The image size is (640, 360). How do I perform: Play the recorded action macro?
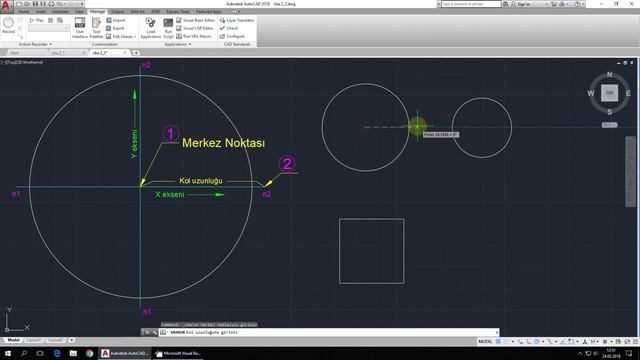point(36,20)
